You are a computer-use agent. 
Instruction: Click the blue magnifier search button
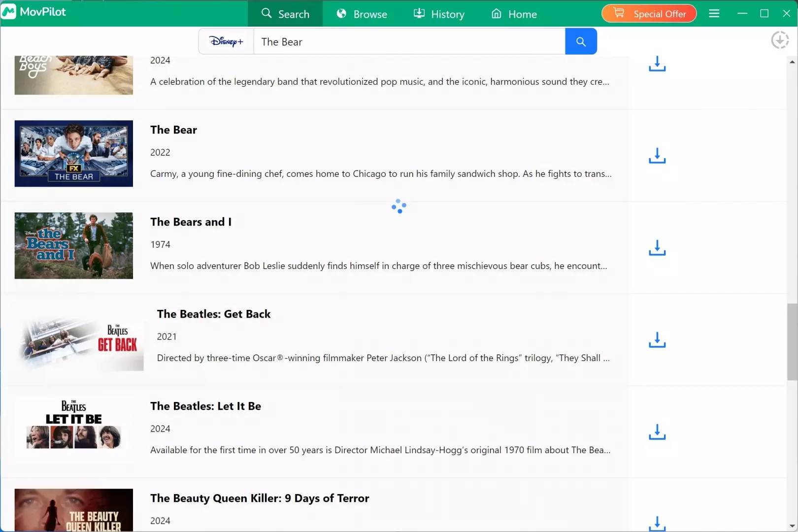coord(581,41)
